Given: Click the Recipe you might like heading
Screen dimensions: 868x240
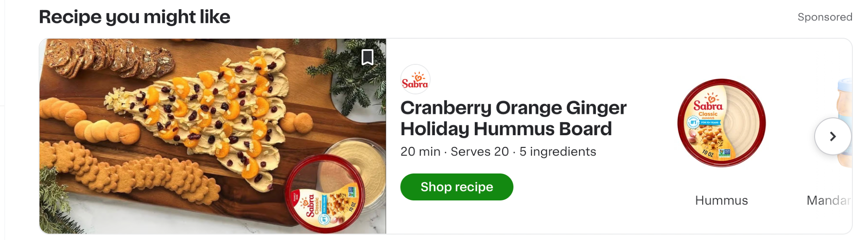Looking at the screenshot, I should click(135, 17).
